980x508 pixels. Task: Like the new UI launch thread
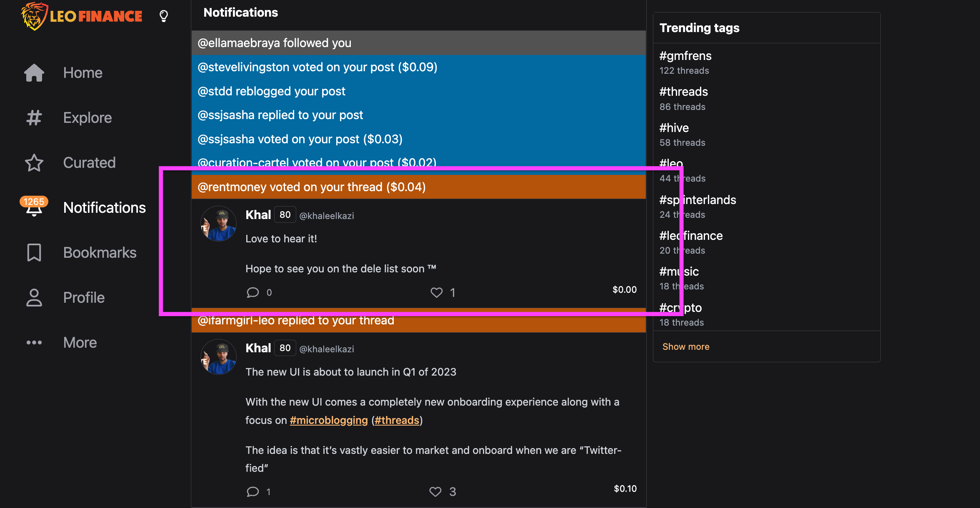[x=435, y=492]
